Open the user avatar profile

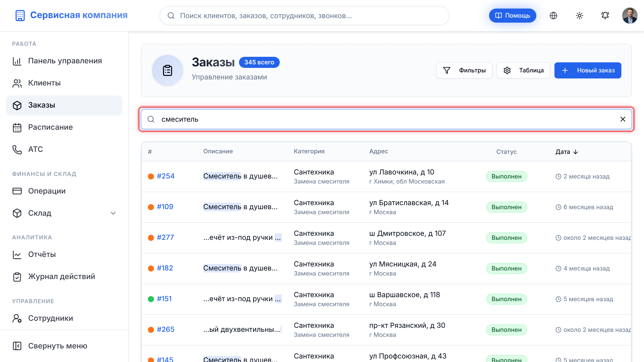point(630,16)
